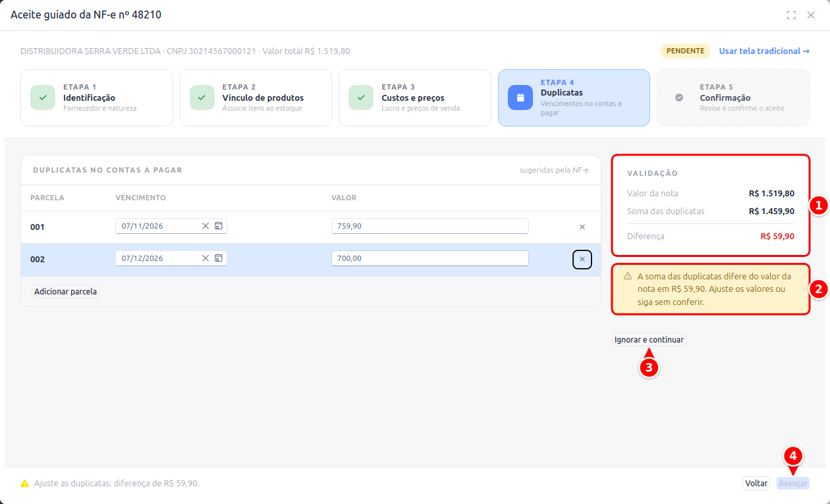830x504 pixels.
Task: Select Etapa 4 Duplicatas step
Action: tap(574, 98)
